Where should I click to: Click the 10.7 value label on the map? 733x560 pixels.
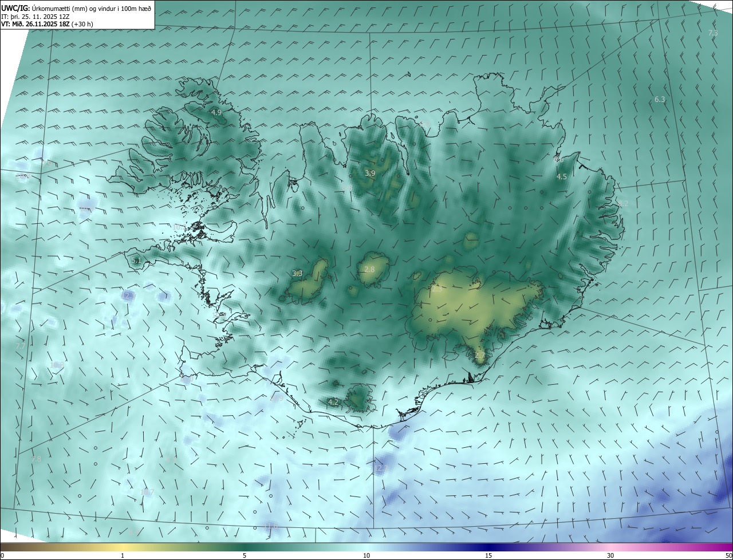coord(147,492)
